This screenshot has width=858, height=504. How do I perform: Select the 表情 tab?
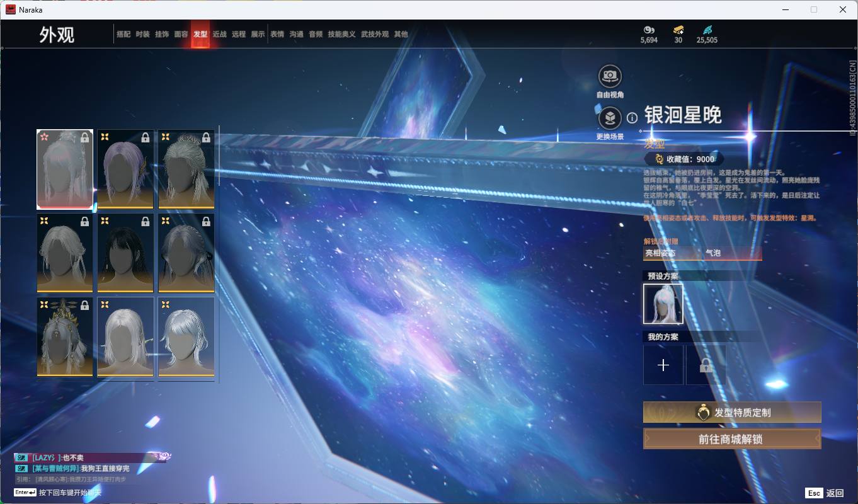tap(277, 35)
